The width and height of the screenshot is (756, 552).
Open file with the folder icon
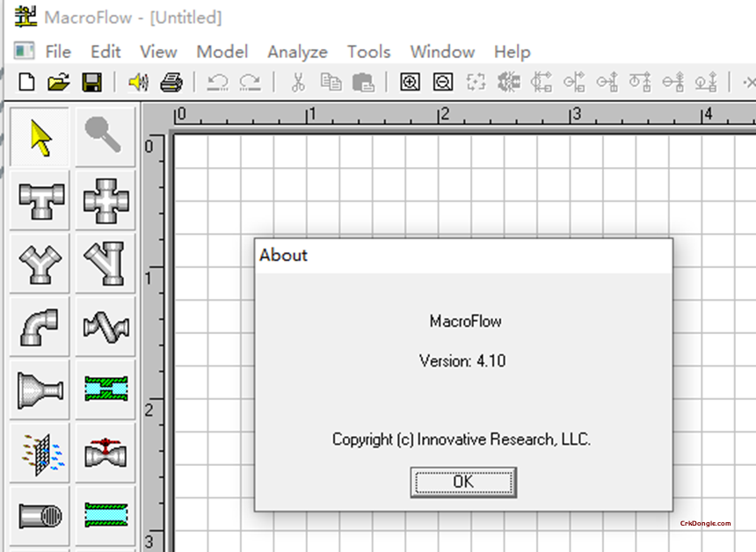point(58,83)
